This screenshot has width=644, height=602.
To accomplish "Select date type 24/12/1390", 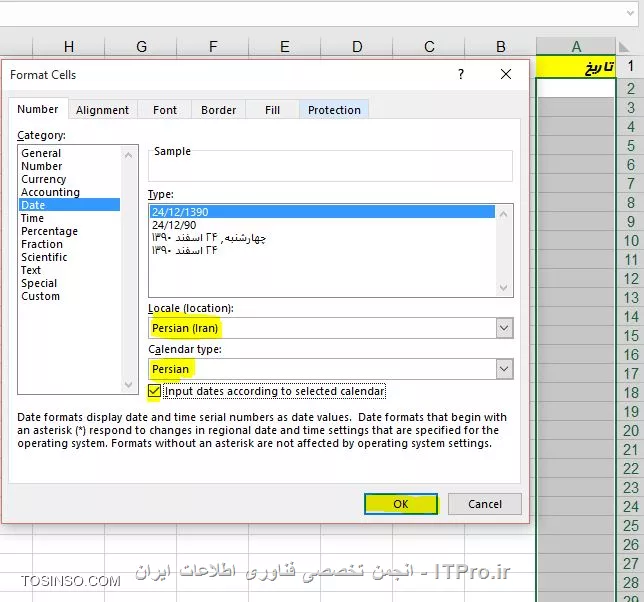I will click(322, 212).
